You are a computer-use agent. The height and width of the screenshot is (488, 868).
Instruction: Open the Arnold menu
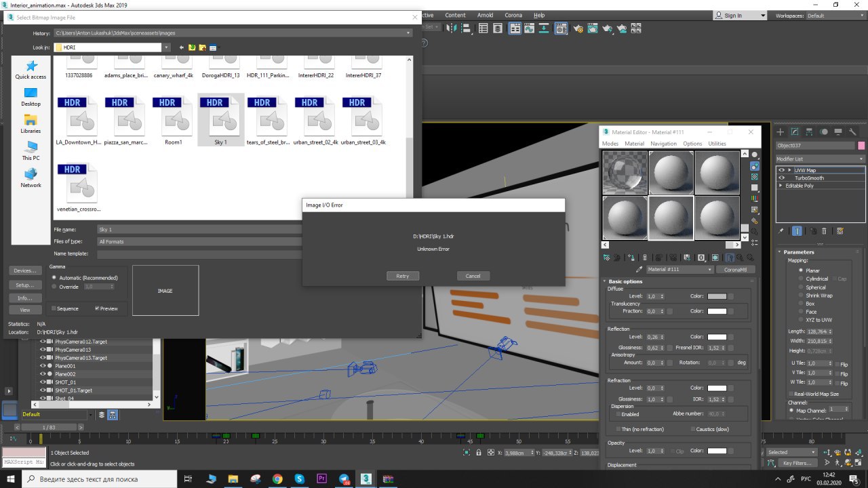(486, 15)
